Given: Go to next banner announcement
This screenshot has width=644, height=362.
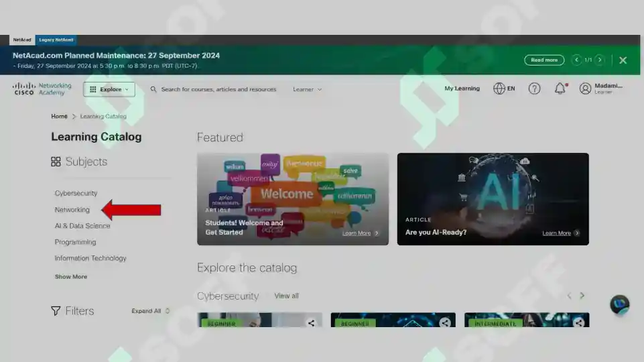Looking at the screenshot, I should (x=600, y=60).
